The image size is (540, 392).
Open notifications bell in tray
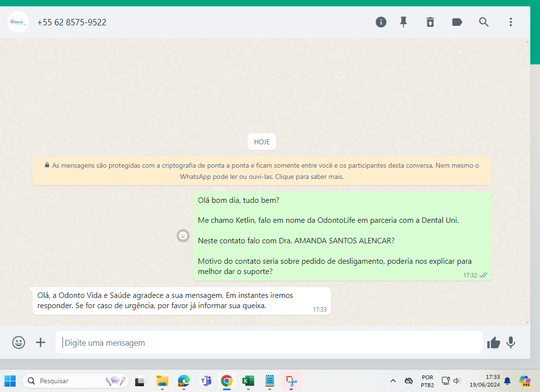507,381
